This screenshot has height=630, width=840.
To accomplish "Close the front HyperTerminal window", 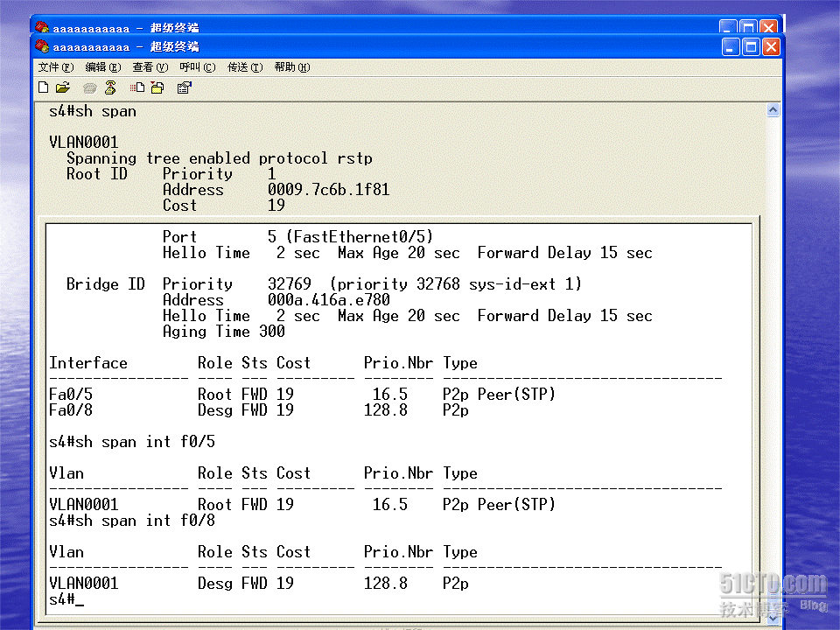I will pyautogui.click(x=772, y=47).
